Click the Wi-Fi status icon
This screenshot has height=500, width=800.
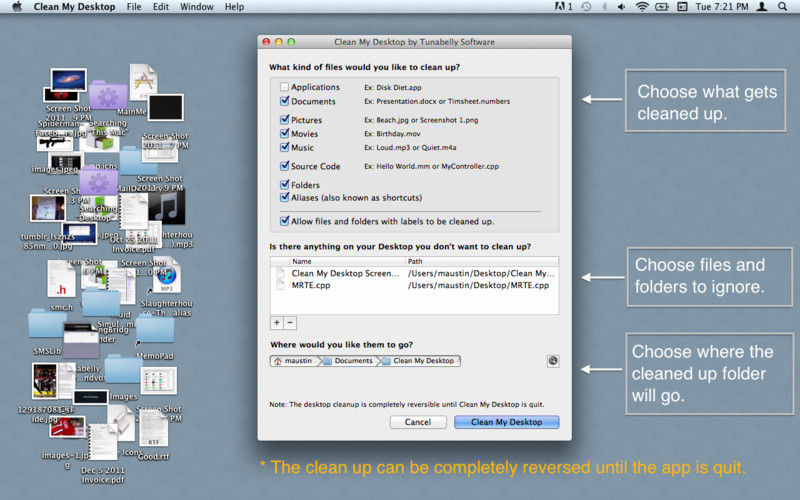click(x=642, y=7)
